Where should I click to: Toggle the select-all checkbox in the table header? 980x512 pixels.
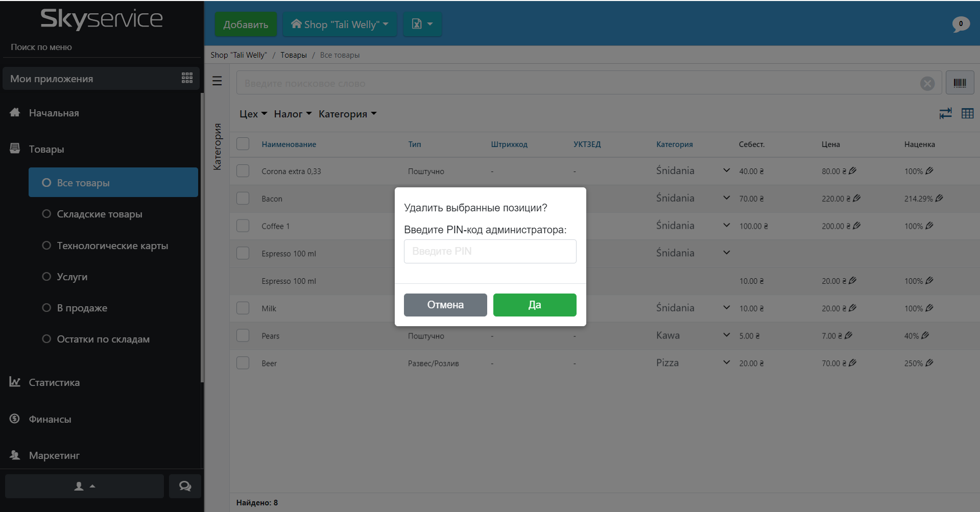(x=243, y=144)
